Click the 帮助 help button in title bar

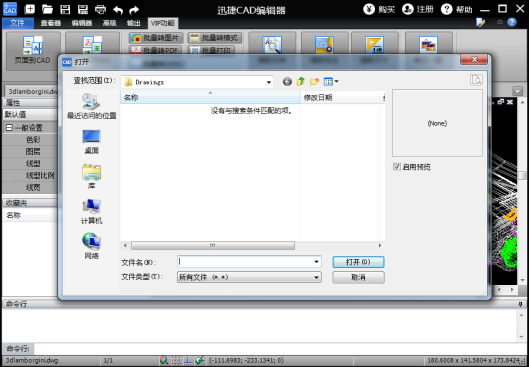[456, 9]
